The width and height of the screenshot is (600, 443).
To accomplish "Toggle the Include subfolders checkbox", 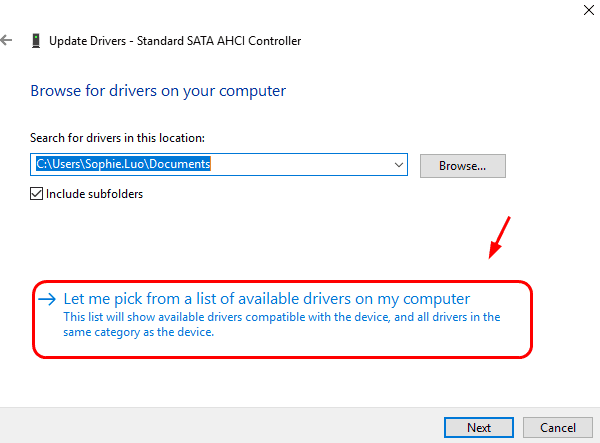I will (x=37, y=194).
